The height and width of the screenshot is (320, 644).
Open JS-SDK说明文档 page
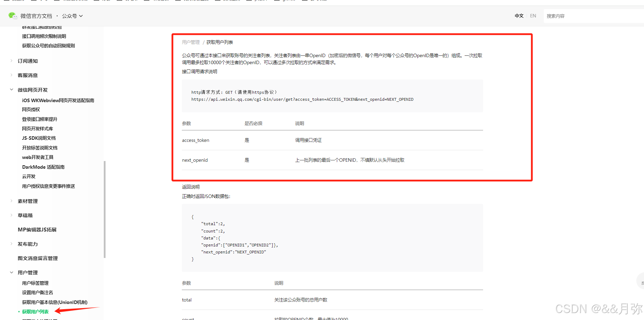(39, 138)
